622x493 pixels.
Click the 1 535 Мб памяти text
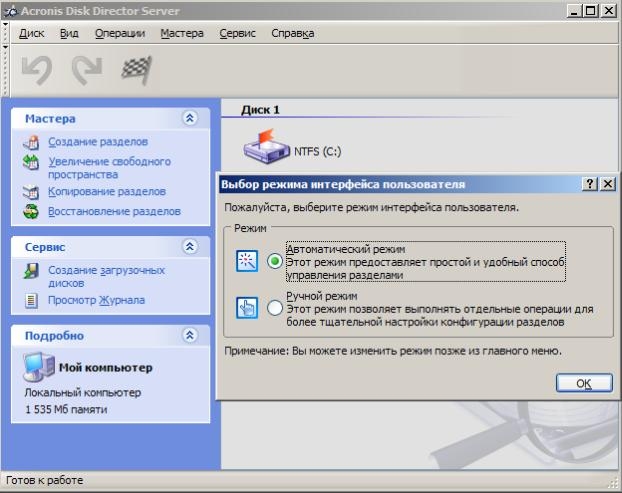point(66,409)
